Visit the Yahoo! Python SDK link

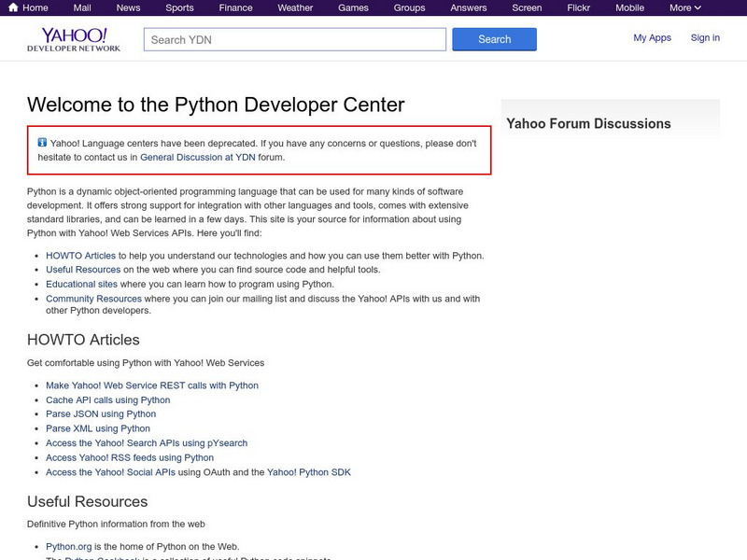(309, 472)
